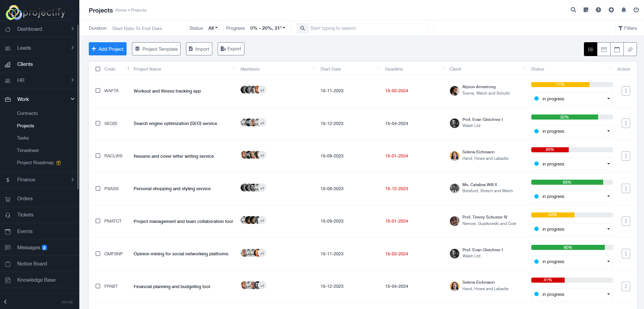Select the WAFTA project row checkbox
This screenshot has width=644, height=309.
click(x=98, y=91)
